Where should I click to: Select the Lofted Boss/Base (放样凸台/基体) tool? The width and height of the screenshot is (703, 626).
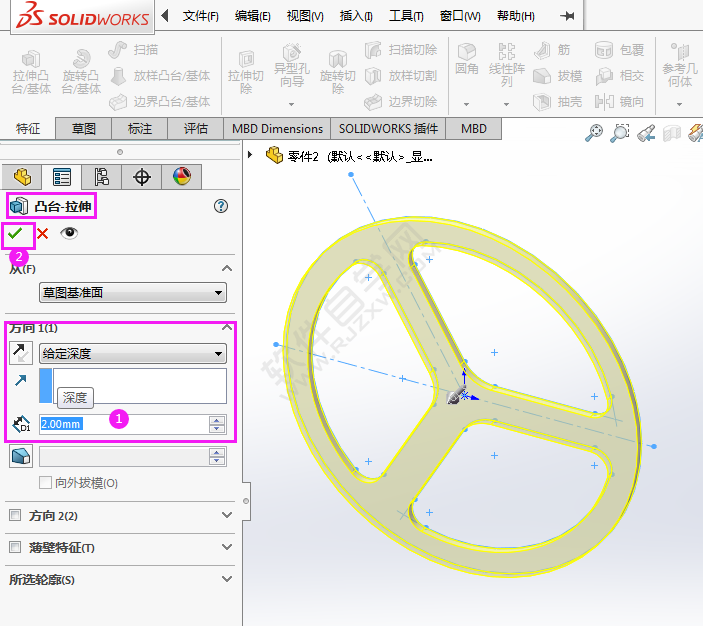pyautogui.click(x=160, y=76)
